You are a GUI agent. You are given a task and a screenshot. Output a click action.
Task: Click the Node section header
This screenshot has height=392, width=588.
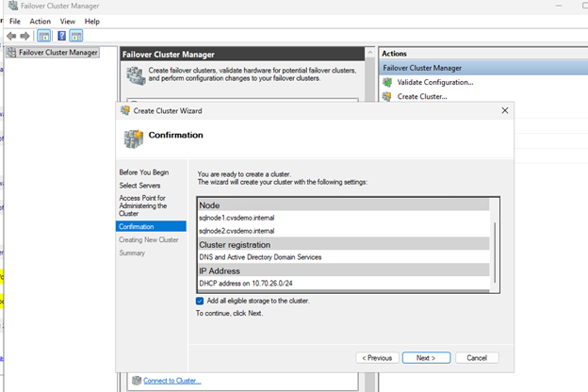[x=344, y=205]
